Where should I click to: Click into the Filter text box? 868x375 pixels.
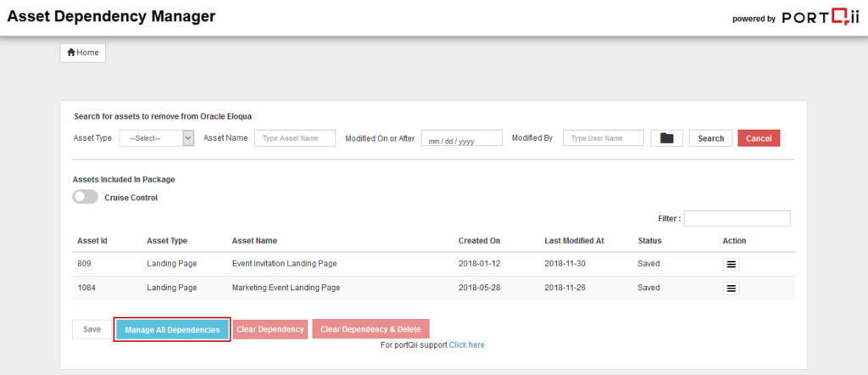click(x=737, y=219)
